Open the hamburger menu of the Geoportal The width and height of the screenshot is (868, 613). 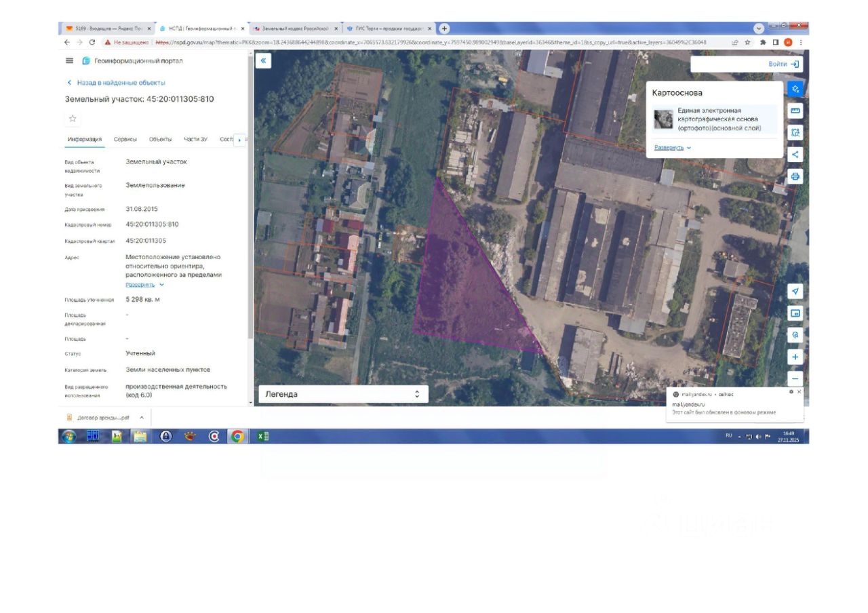[x=69, y=61]
